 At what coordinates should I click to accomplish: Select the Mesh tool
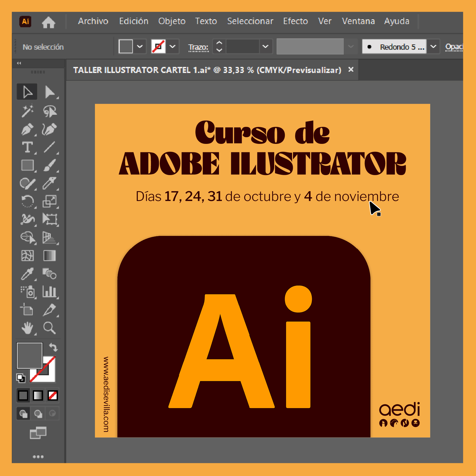(x=27, y=256)
